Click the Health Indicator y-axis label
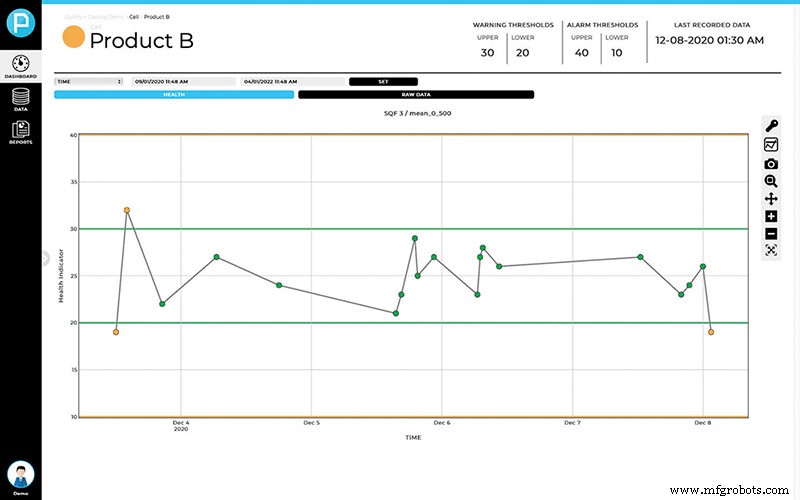Screen dimensions: 800x500 click(x=61, y=276)
